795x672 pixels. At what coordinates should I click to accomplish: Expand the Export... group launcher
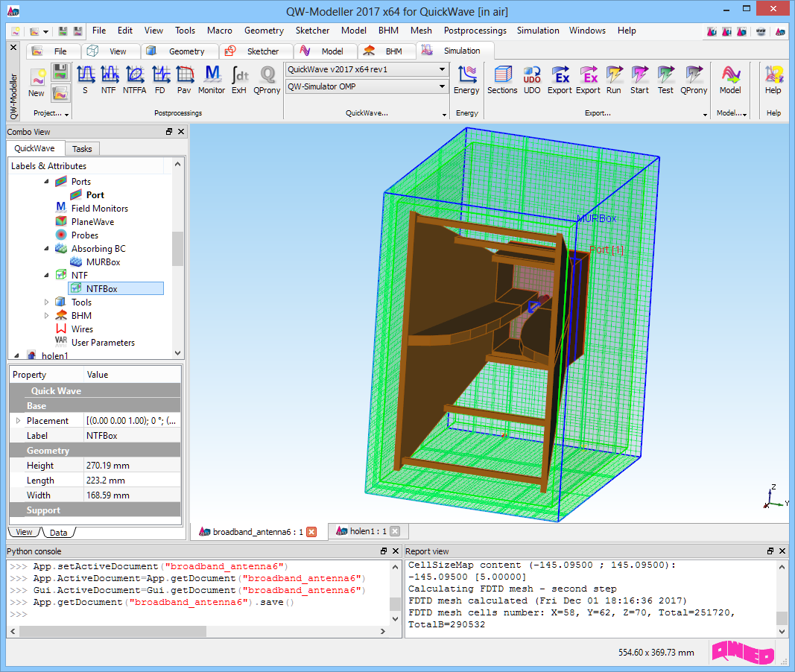(705, 115)
